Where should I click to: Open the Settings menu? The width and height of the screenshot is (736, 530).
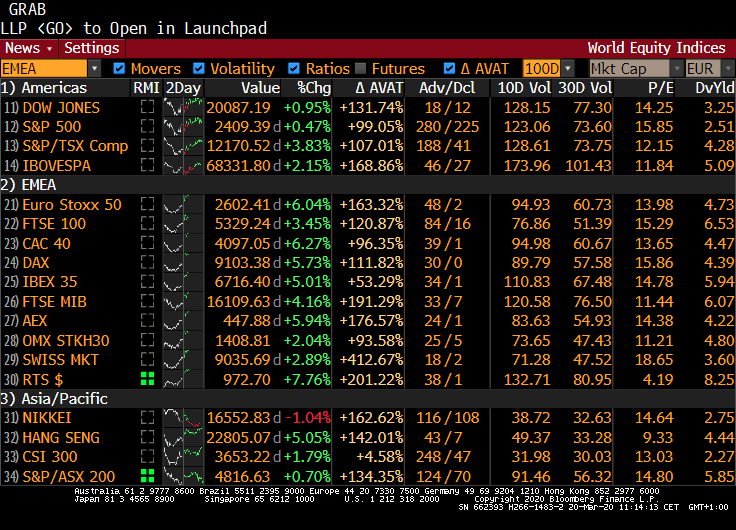(x=92, y=48)
